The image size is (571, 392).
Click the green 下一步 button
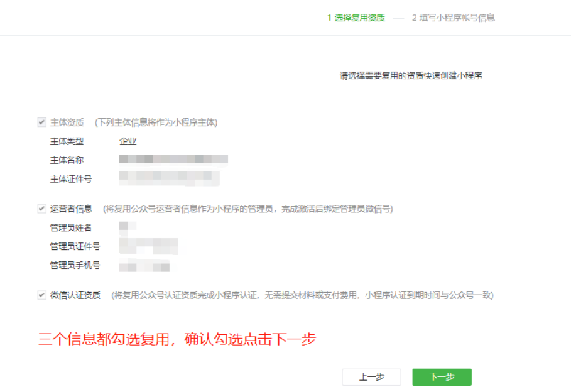(442, 377)
